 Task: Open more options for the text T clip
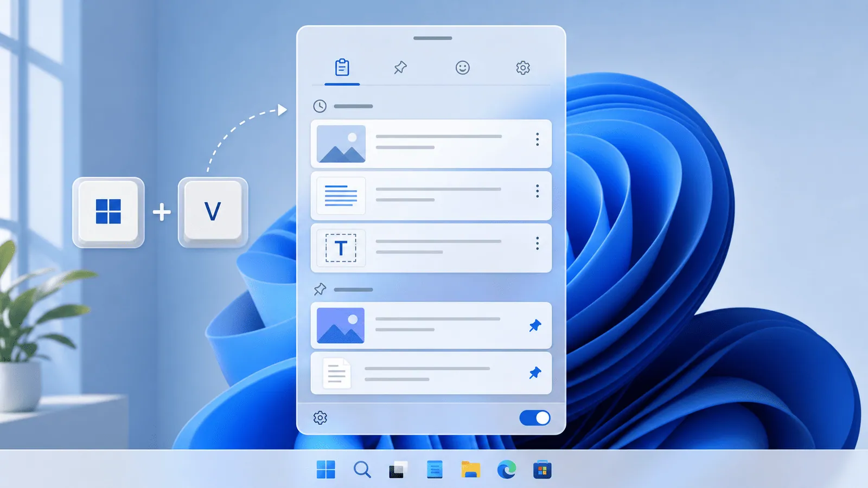[x=537, y=243]
